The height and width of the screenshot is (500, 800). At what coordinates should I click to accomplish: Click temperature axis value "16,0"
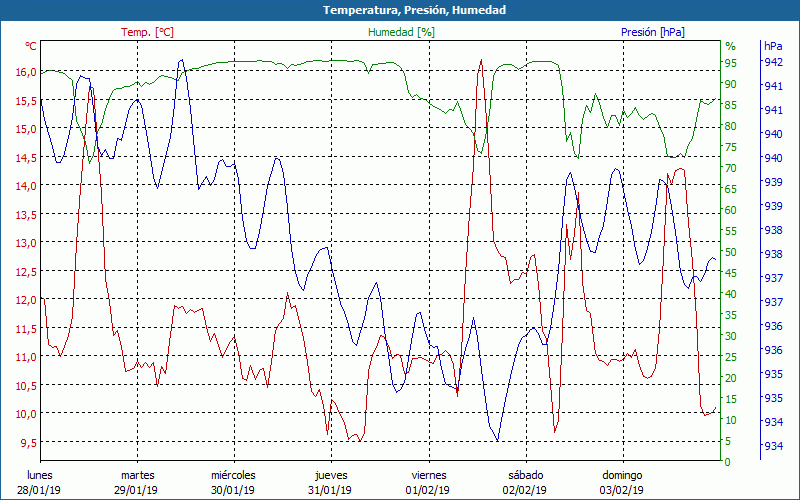click(x=27, y=71)
